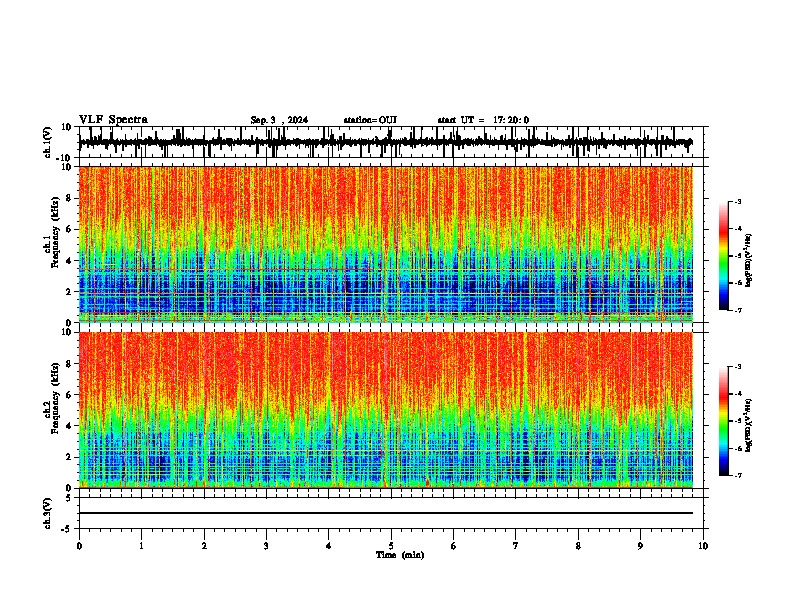Click time axis tick label "9"
792x612 pixels.
pyautogui.click(x=640, y=546)
